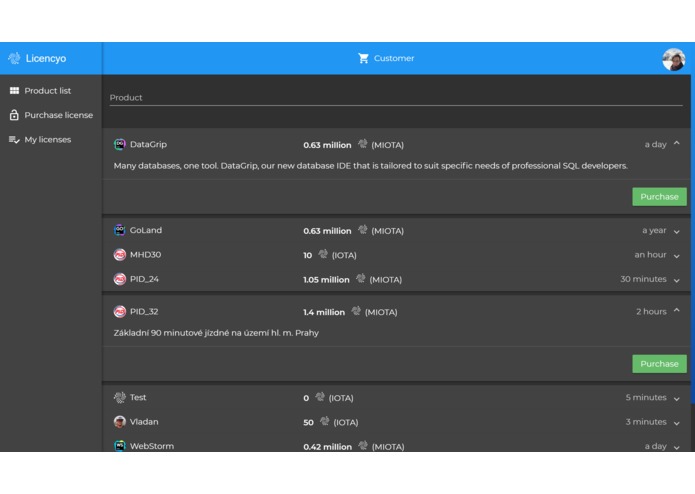Click the Test product icon

coord(120,397)
